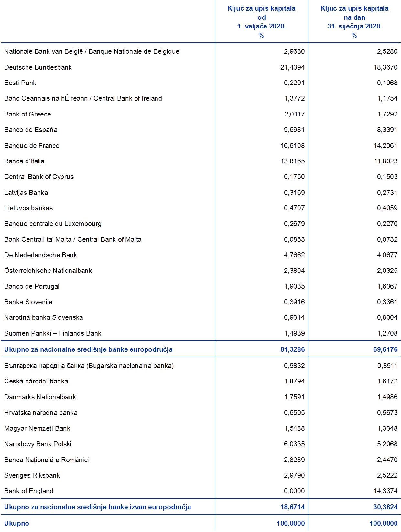Select the Bank of England label
Screen dimensions: 401x532
(x=29, y=491)
